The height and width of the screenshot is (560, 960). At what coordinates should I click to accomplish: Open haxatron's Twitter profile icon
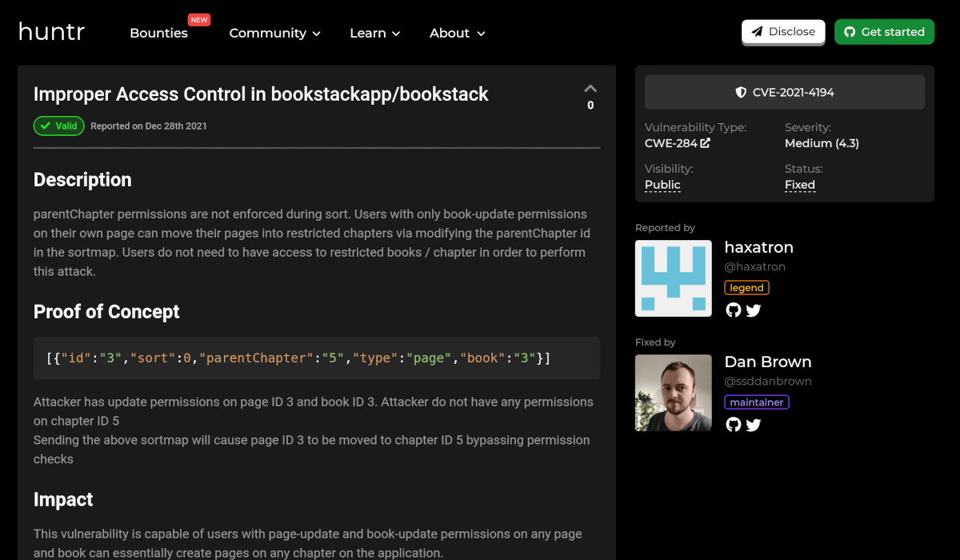(754, 310)
